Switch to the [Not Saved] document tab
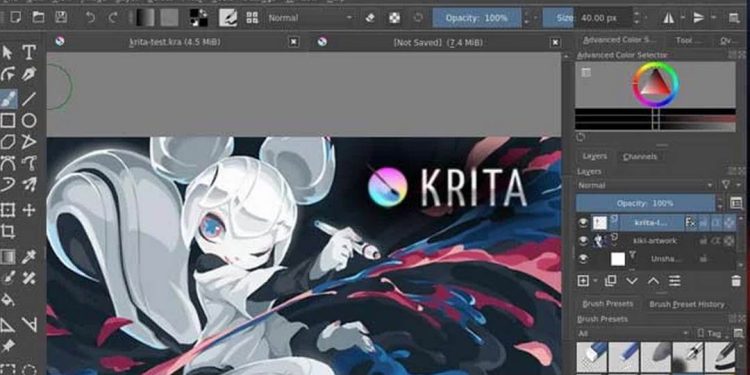750x375 pixels. tap(438, 42)
